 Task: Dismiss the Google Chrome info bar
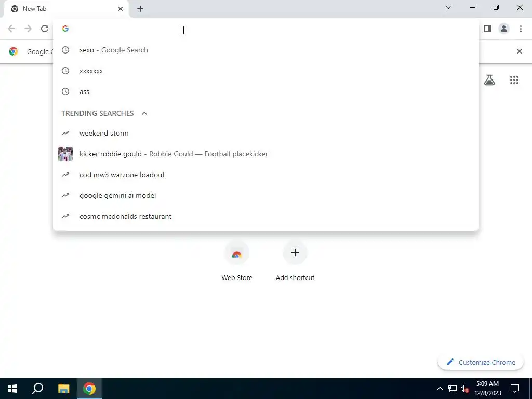tap(519, 51)
